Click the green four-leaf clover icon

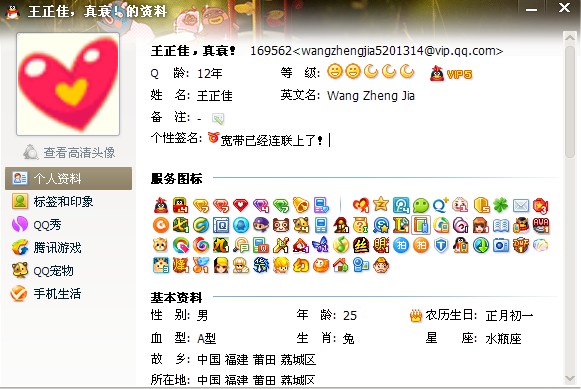tap(501, 205)
